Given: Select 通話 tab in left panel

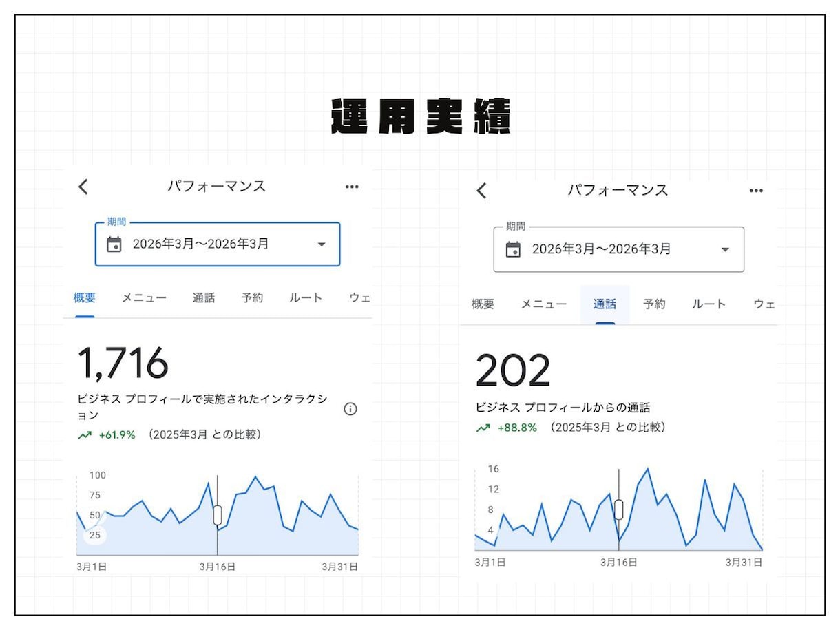Looking at the screenshot, I should coord(204,298).
